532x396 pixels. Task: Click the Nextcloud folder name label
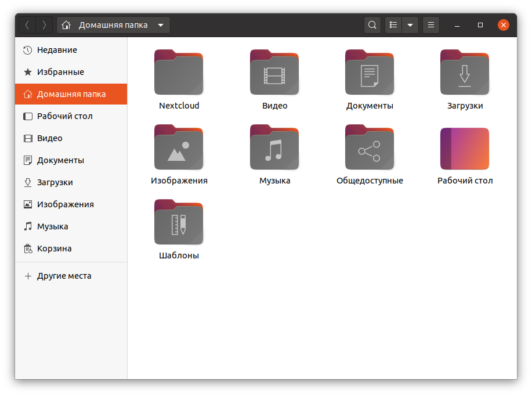179,106
